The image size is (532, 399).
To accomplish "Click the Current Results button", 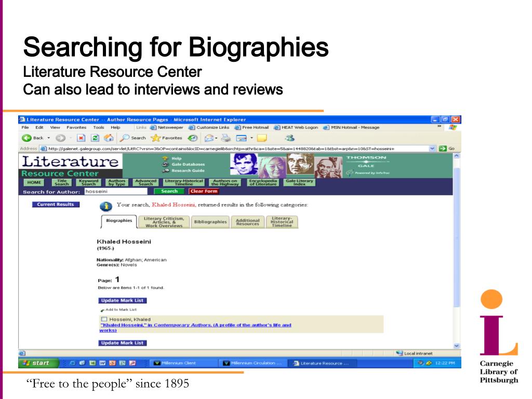I will tap(56, 204).
